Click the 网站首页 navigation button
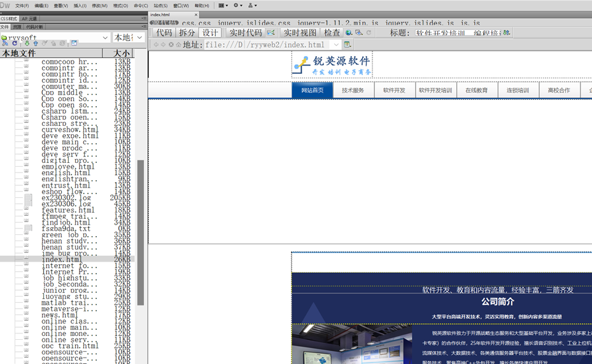This screenshot has width=592, height=364. point(313,90)
